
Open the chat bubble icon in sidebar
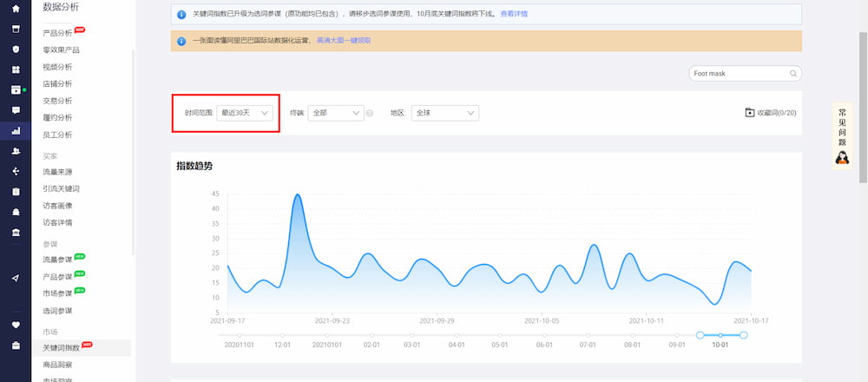[16, 110]
